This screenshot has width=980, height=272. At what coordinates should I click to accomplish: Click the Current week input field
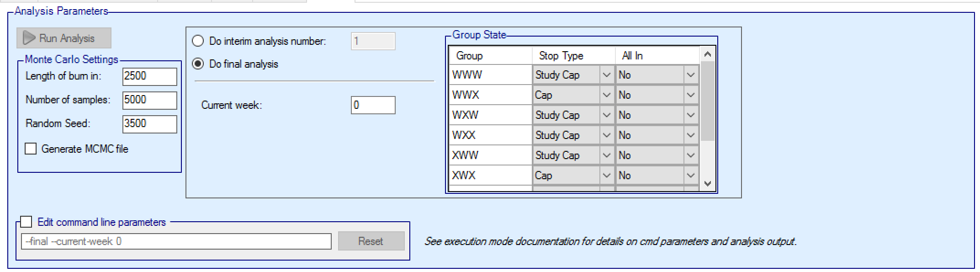373,105
